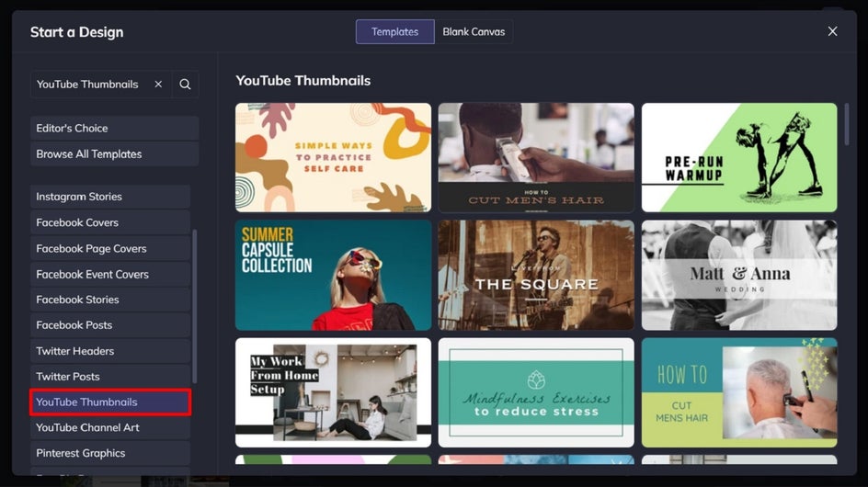Open Editor's Choice templates
The image size is (868, 487).
coord(114,129)
